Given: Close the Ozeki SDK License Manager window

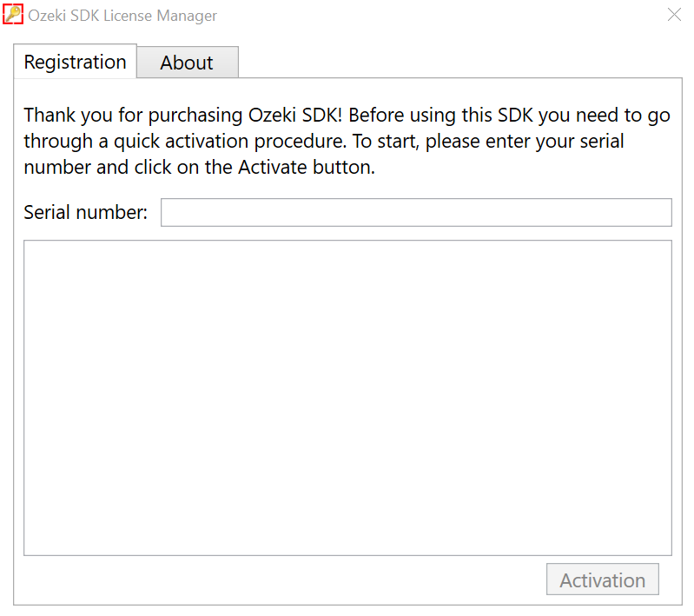Looking at the screenshot, I should click(x=674, y=15).
